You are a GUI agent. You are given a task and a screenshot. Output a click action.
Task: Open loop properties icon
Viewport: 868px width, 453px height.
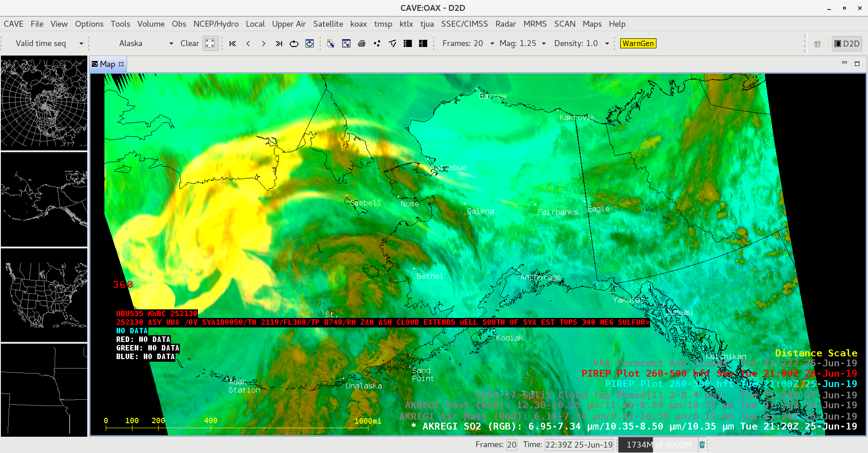pyautogui.click(x=310, y=43)
